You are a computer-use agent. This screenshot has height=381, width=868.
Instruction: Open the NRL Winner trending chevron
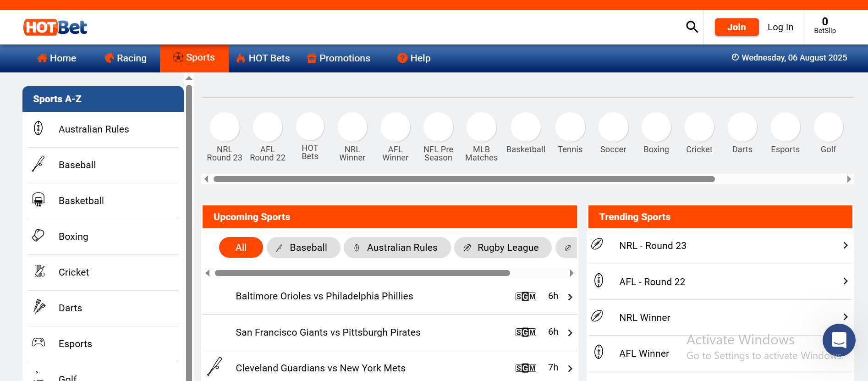coord(846,317)
